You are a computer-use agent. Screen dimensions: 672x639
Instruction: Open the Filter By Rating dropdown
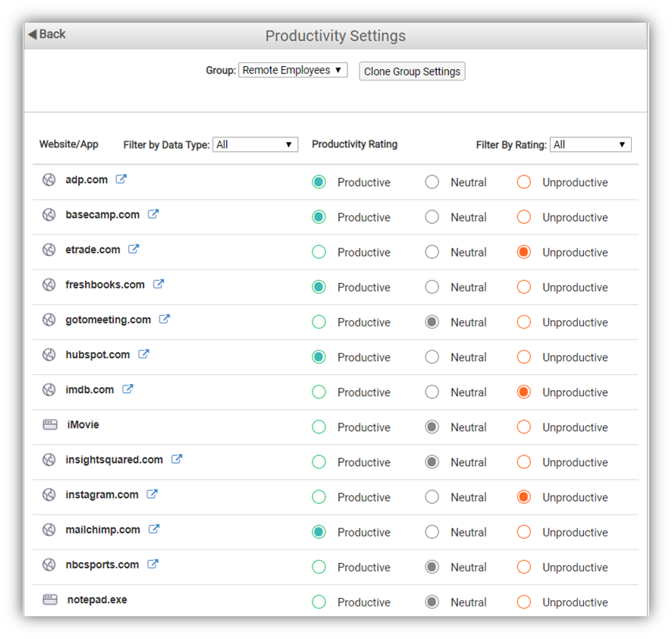point(591,144)
